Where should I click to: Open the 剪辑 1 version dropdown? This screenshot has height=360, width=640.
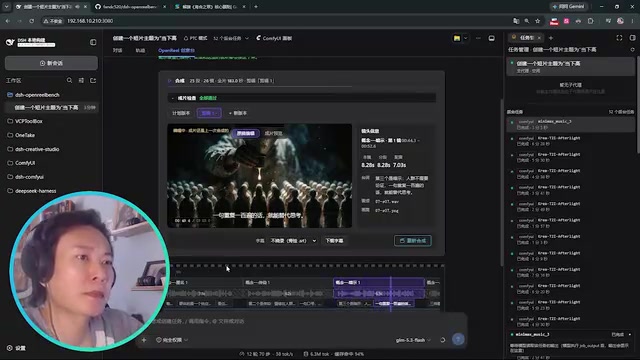click(x=209, y=113)
